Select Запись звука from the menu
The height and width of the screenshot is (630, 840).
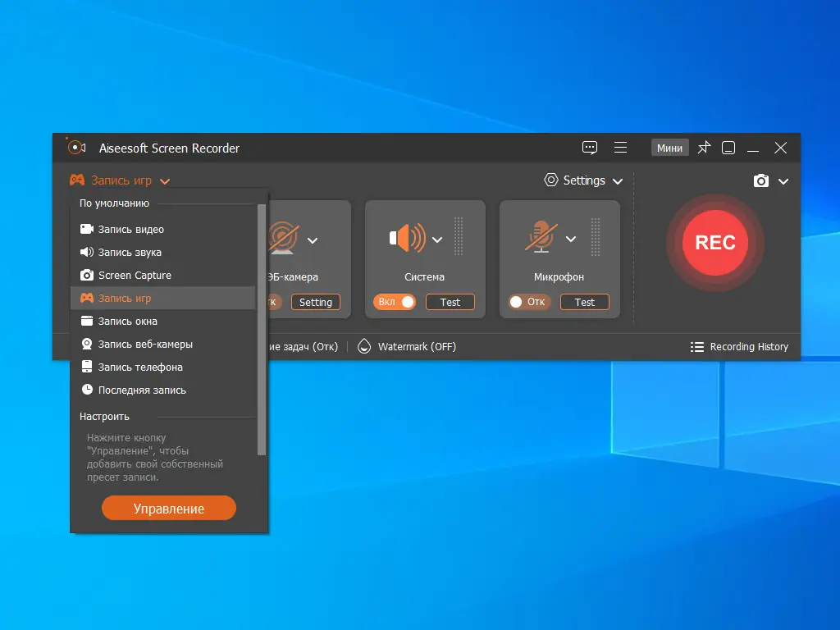(163, 252)
